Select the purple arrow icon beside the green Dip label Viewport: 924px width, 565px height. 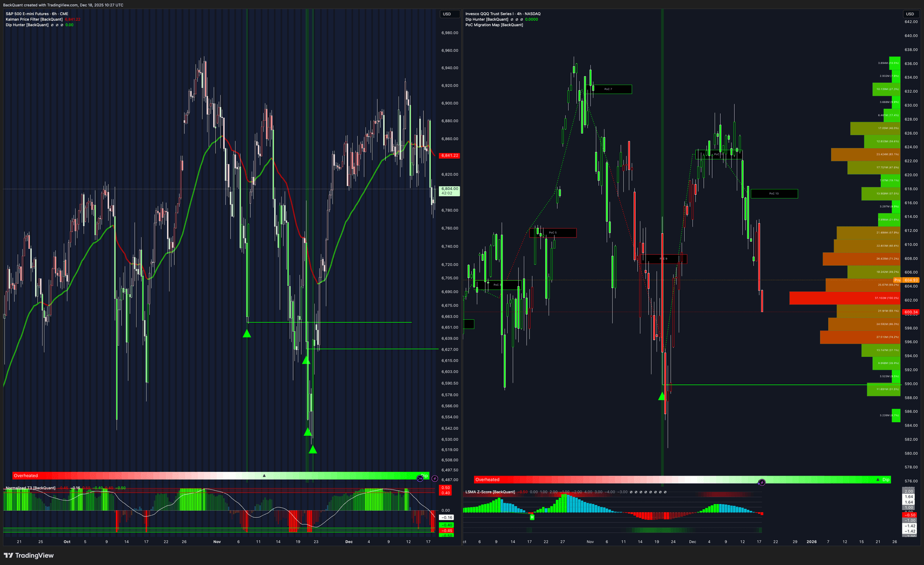click(420, 478)
